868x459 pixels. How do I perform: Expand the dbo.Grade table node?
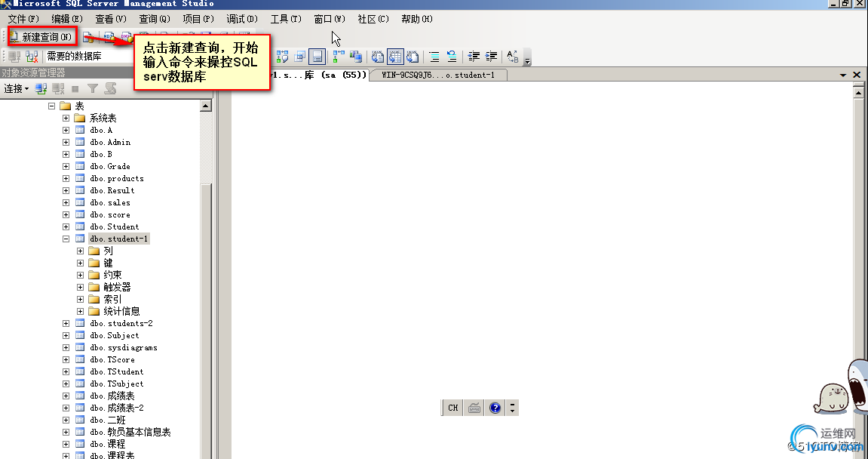pyautogui.click(x=66, y=166)
